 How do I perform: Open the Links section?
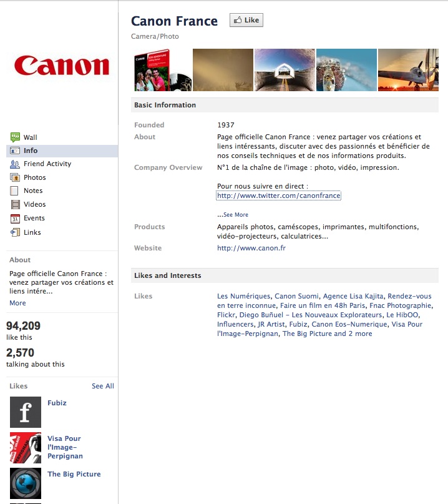tap(32, 232)
